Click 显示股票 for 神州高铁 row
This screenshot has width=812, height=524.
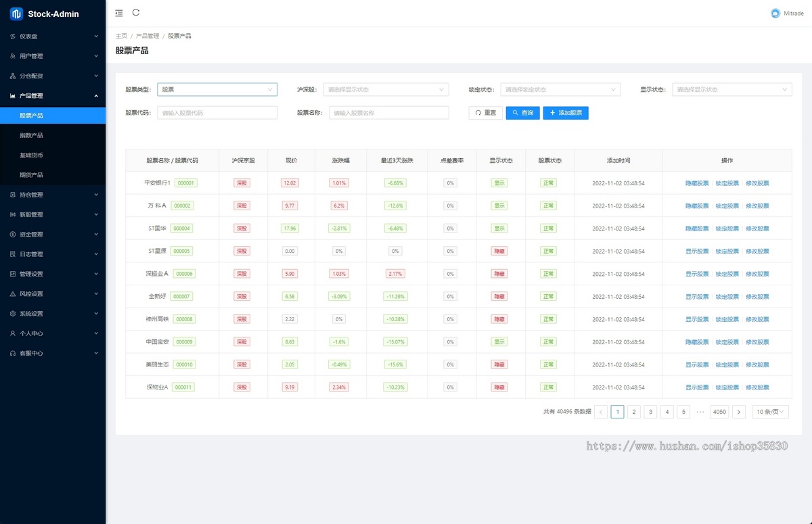click(697, 319)
